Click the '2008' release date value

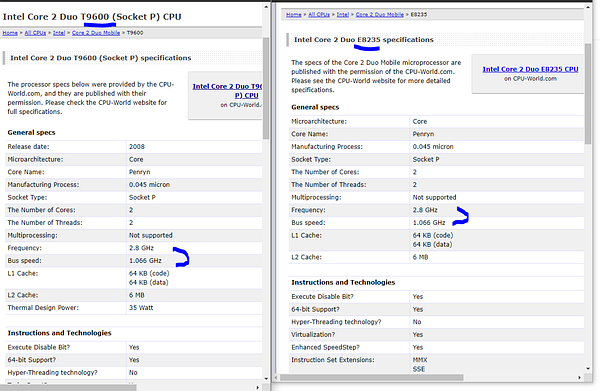pos(137,147)
